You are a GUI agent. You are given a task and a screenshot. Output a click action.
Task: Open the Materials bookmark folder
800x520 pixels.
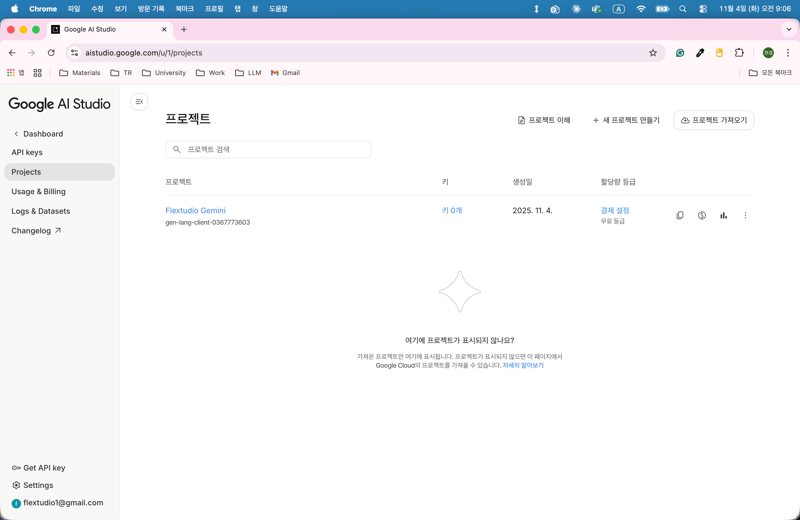click(x=80, y=73)
